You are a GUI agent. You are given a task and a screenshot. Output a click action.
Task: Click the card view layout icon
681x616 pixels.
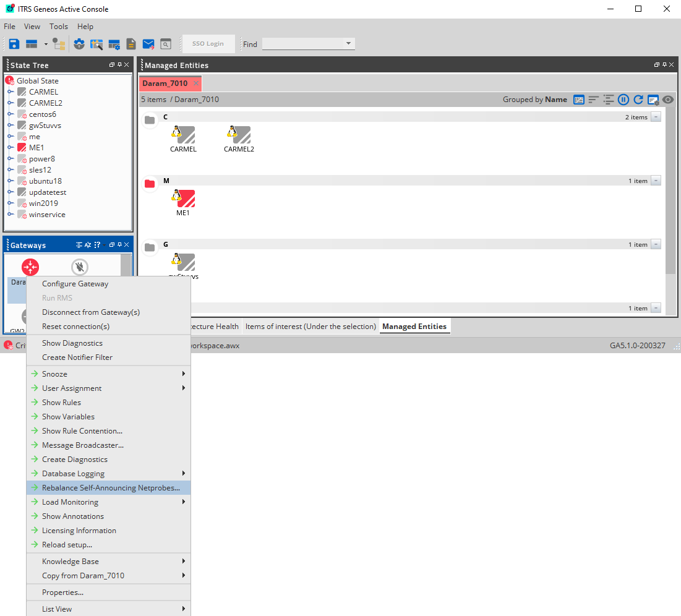click(578, 100)
